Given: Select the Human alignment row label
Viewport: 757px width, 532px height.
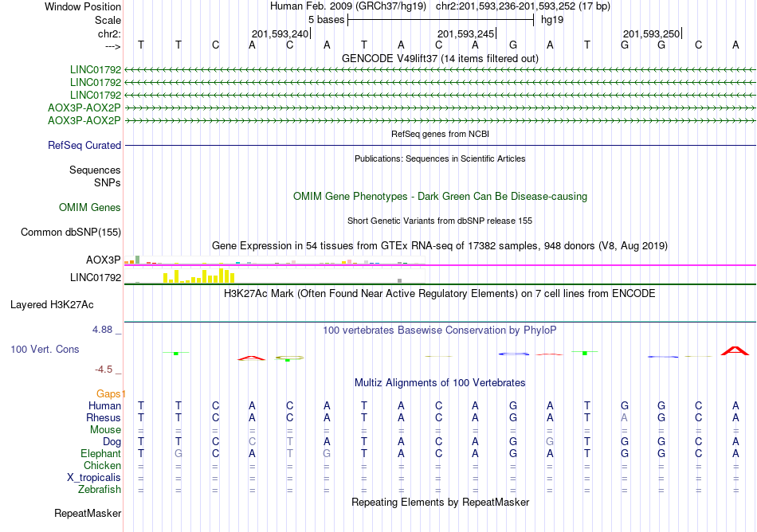Looking at the screenshot, I should (104, 405).
